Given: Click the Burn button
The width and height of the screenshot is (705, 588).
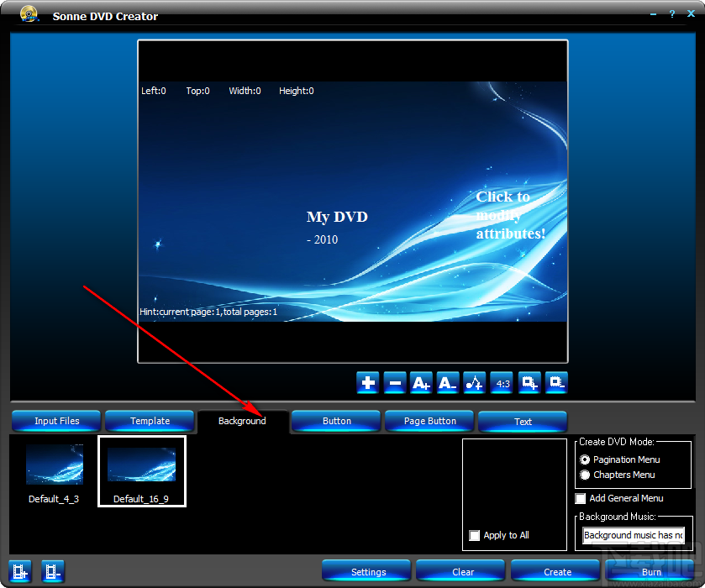Looking at the screenshot, I should click(x=651, y=571).
